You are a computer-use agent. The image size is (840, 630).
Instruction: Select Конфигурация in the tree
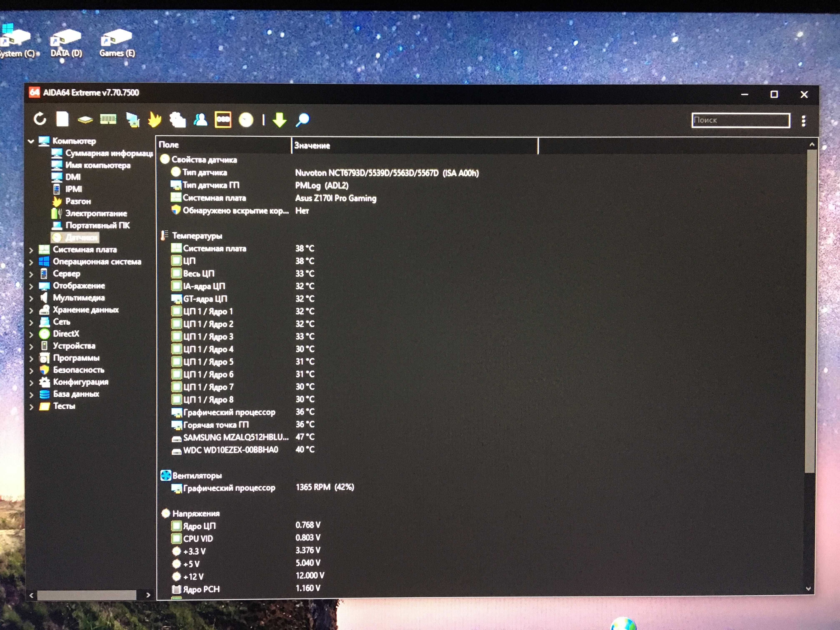[x=80, y=382]
